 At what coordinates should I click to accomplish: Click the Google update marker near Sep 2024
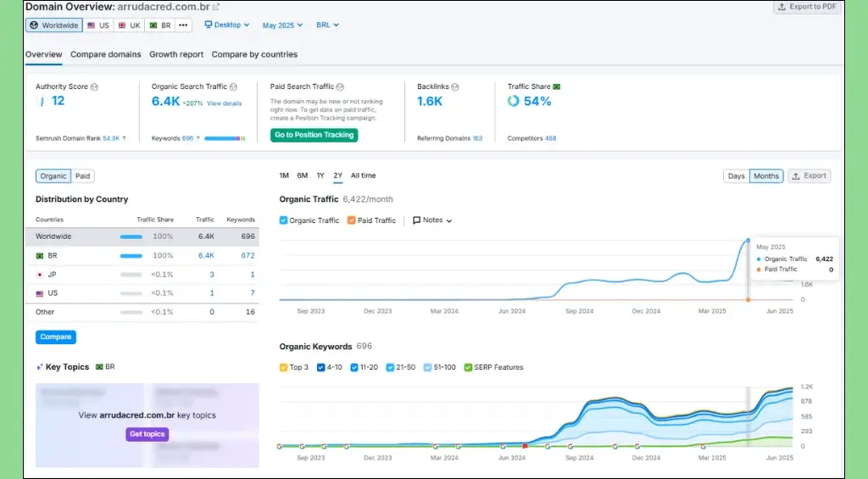pyautogui.click(x=570, y=446)
